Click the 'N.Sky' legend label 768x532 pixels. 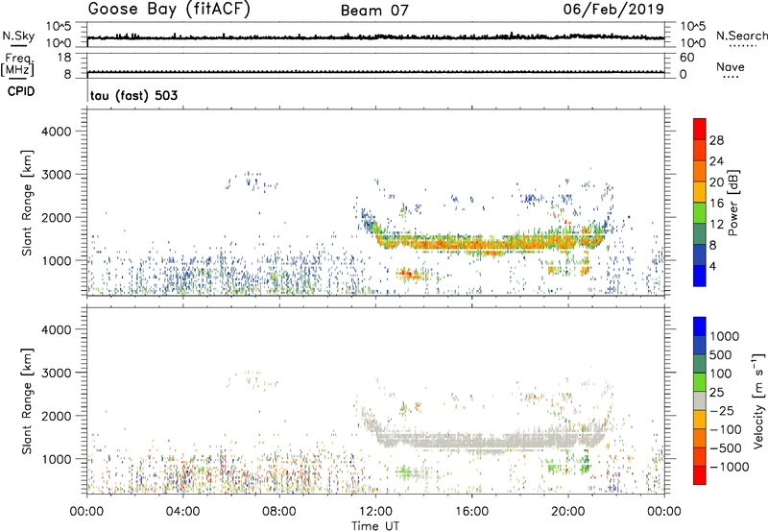18,36
